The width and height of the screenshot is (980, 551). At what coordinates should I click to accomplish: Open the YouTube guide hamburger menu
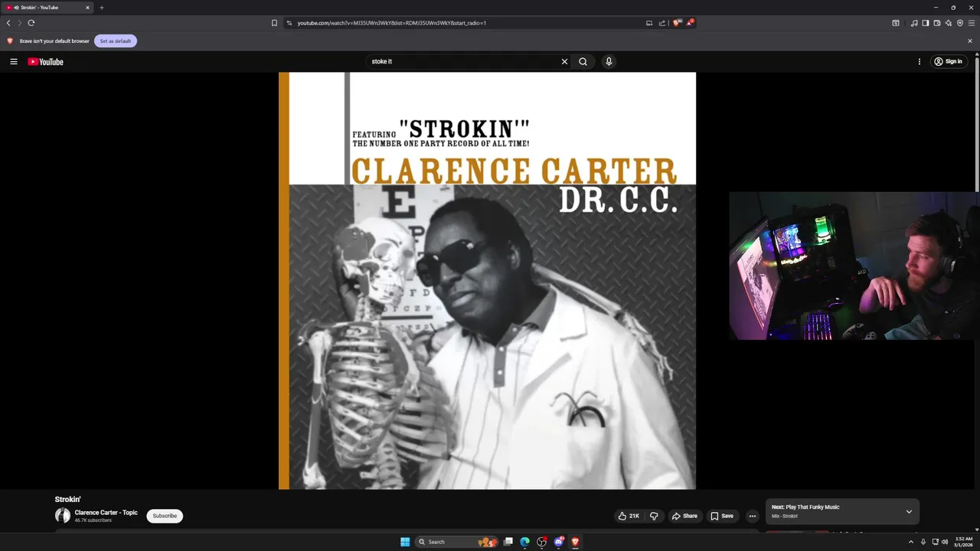pos(14,61)
